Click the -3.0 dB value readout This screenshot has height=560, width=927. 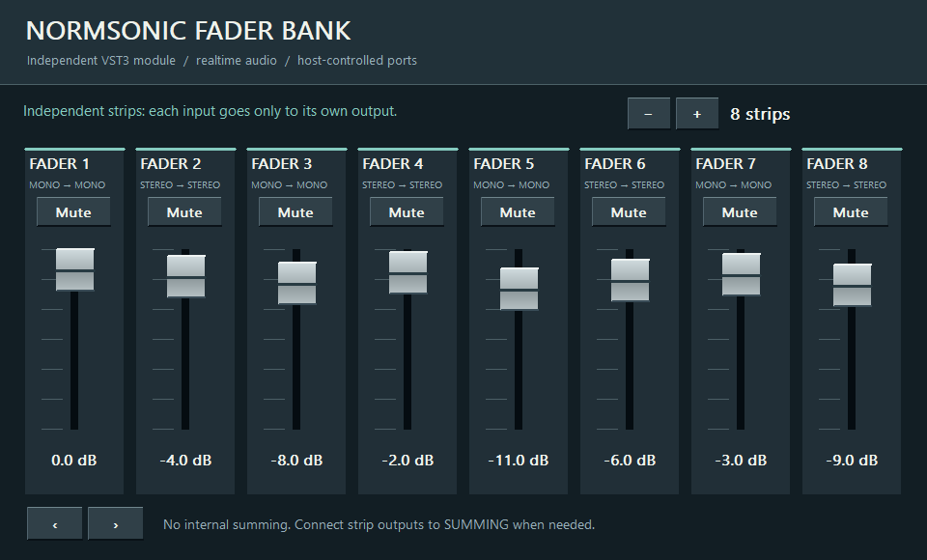(x=741, y=460)
